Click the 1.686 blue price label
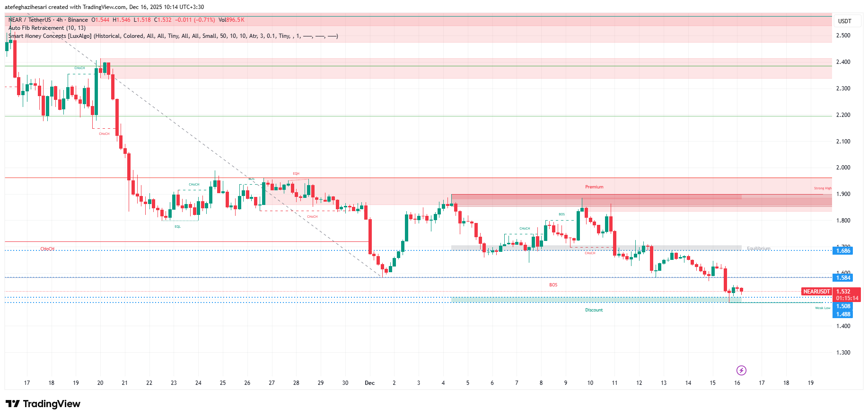The width and height of the screenshot is (868, 418). [x=842, y=251]
